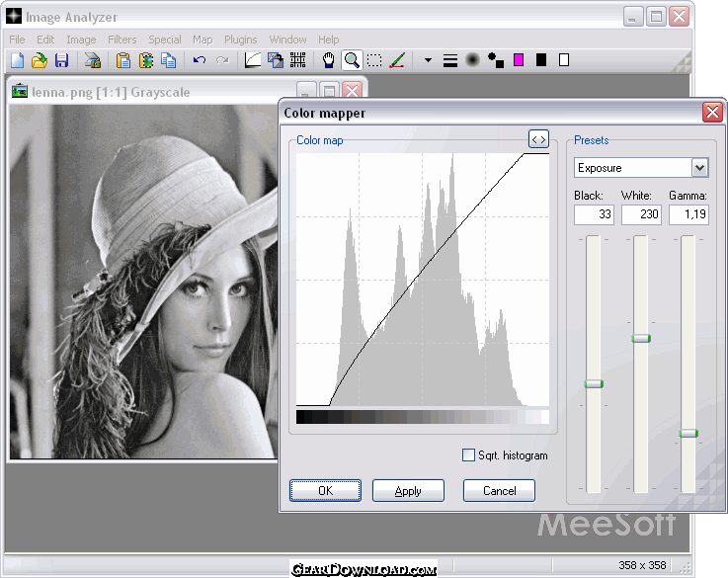Click the White value field showing 230

[x=641, y=214]
